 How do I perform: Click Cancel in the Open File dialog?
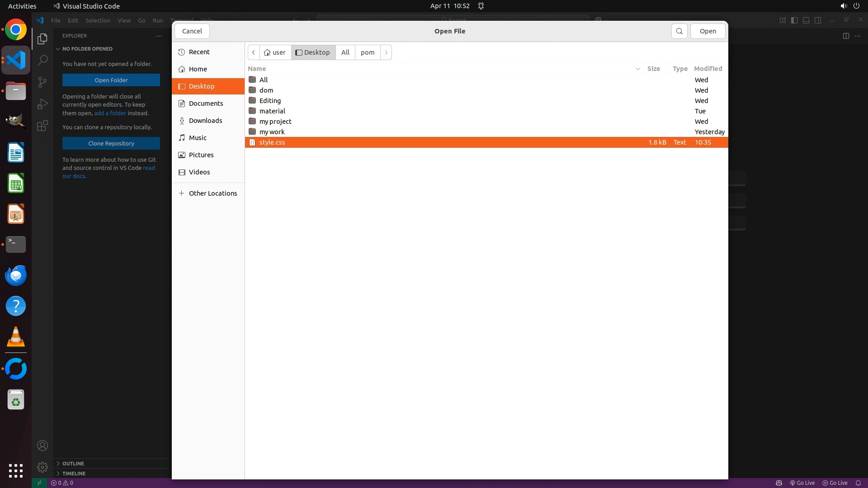(192, 31)
